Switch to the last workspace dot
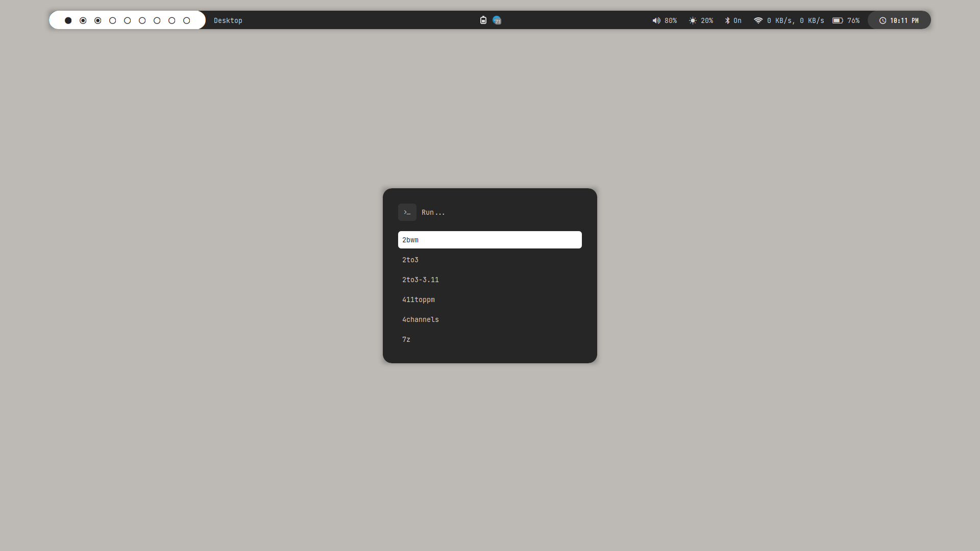The height and width of the screenshot is (551, 980). click(x=186, y=21)
